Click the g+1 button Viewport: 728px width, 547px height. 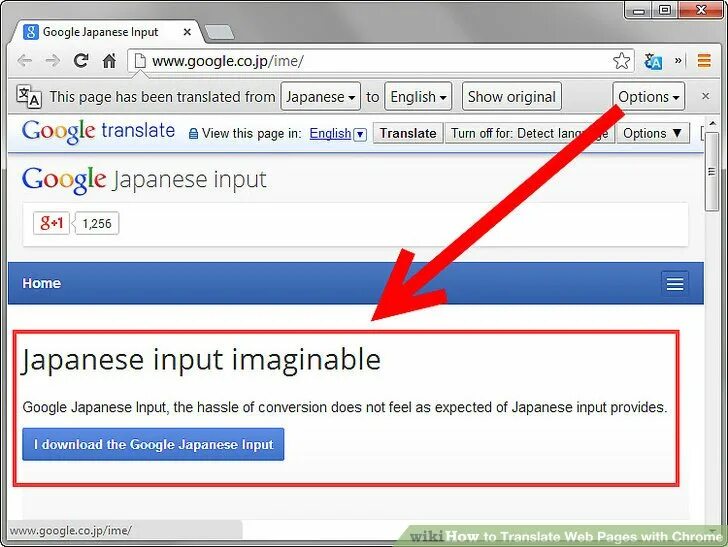click(51, 223)
